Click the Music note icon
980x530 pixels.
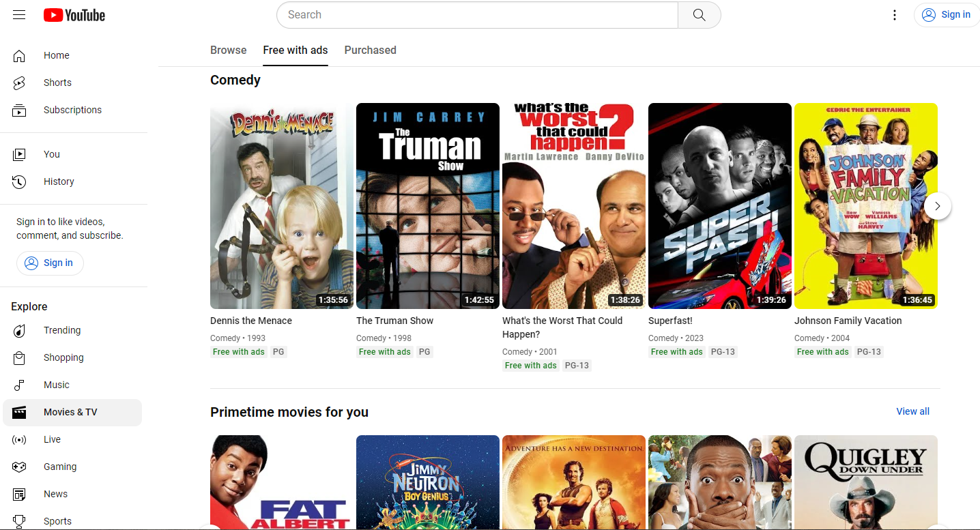point(19,385)
